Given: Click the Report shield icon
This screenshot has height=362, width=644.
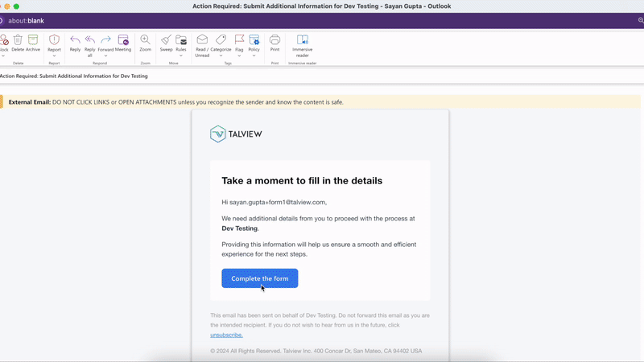Looking at the screenshot, I should tap(54, 39).
